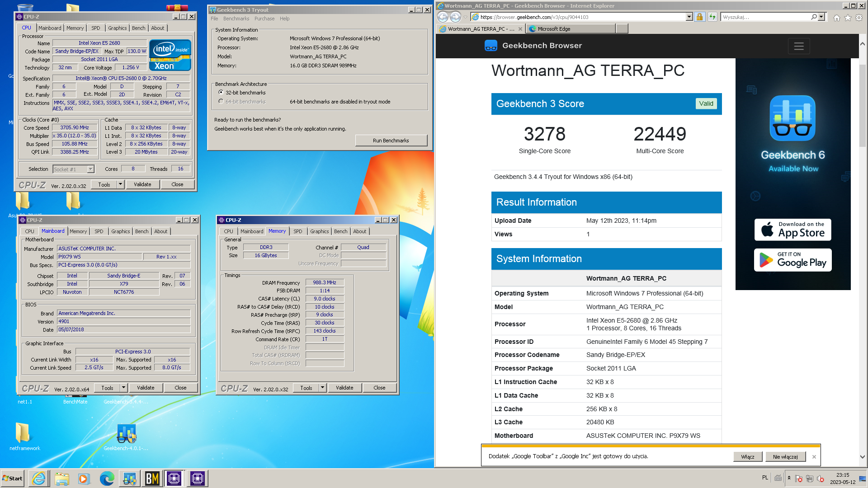Image resolution: width=868 pixels, height=488 pixels.
Task: Open Internet Explorer from the taskbar
Action: [x=39, y=479]
